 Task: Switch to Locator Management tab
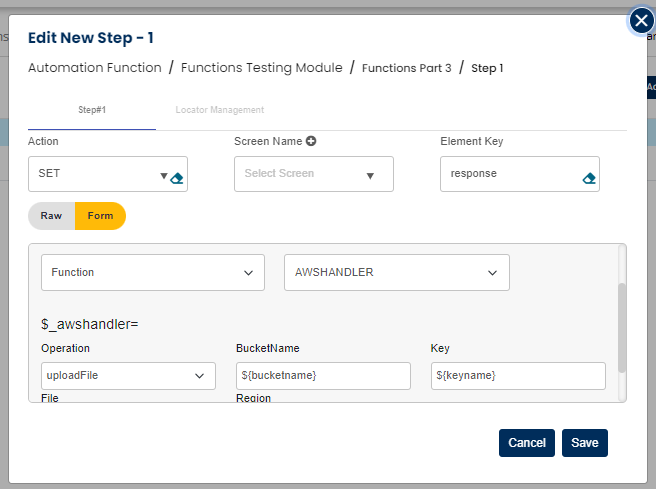click(x=219, y=109)
